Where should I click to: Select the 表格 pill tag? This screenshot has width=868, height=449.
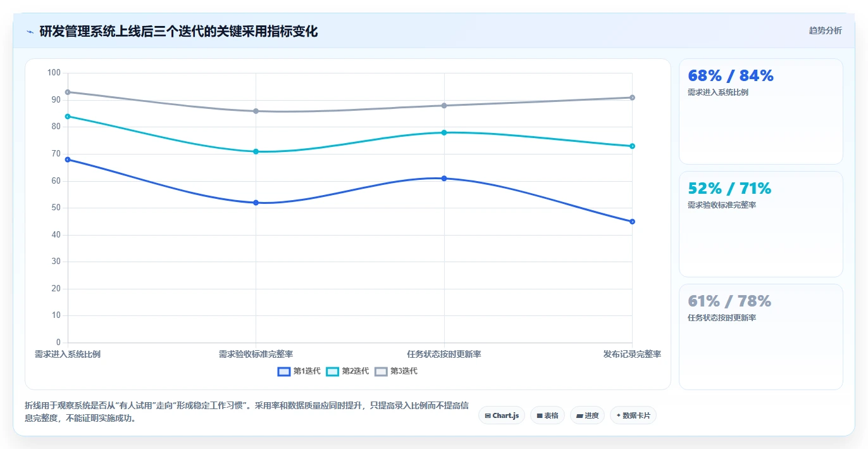(x=547, y=415)
